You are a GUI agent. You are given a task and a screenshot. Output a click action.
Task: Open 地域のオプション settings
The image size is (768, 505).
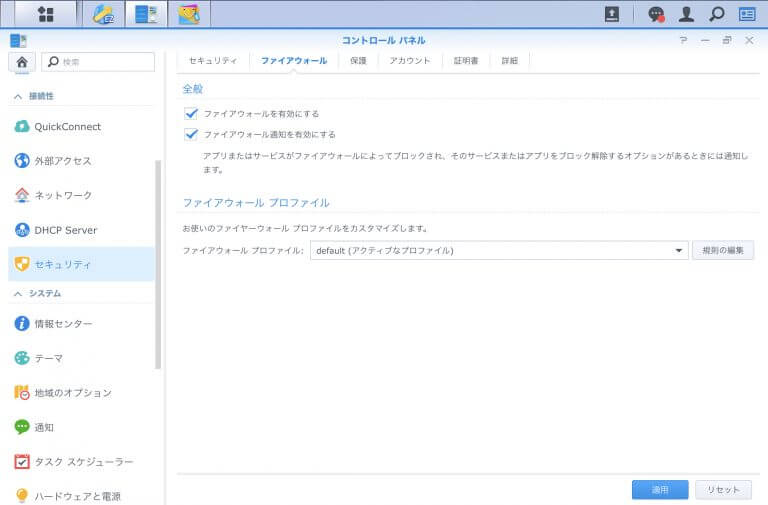[x=81, y=392]
